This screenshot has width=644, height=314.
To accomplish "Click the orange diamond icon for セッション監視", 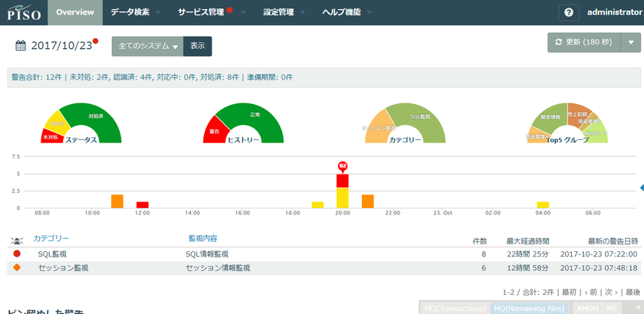I will 17,268.
